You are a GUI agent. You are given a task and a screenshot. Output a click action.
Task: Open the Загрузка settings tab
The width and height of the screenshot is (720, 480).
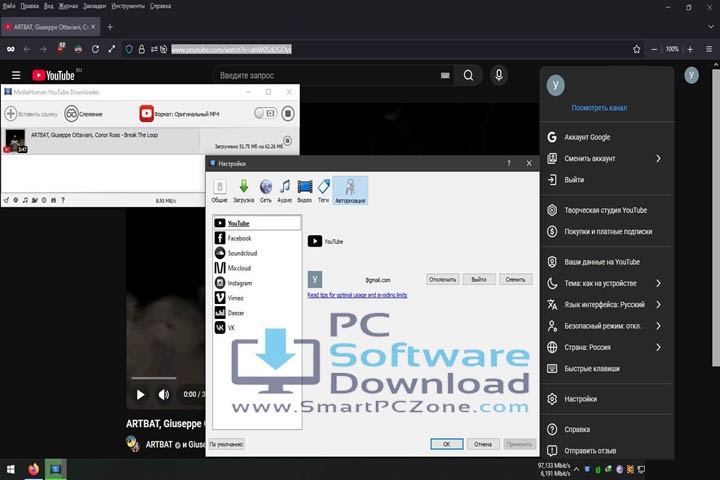243,191
